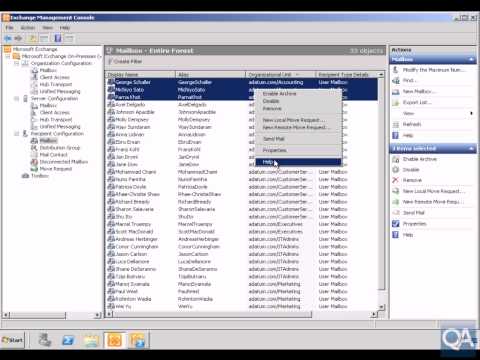Select Hub Transport under Organization Configuration

tap(56, 84)
